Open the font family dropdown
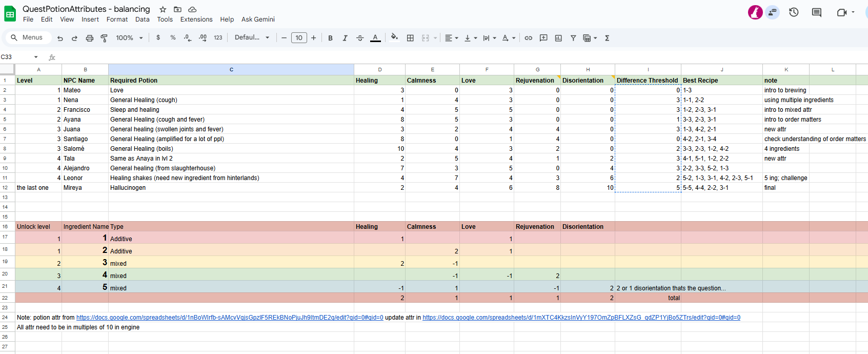868x354 pixels. (x=252, y=37)
